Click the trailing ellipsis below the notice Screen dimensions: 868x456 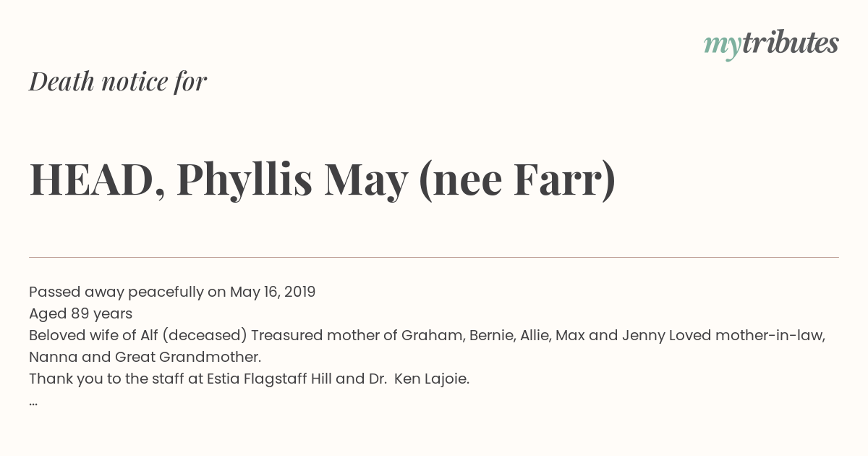[x=33, y=402]
